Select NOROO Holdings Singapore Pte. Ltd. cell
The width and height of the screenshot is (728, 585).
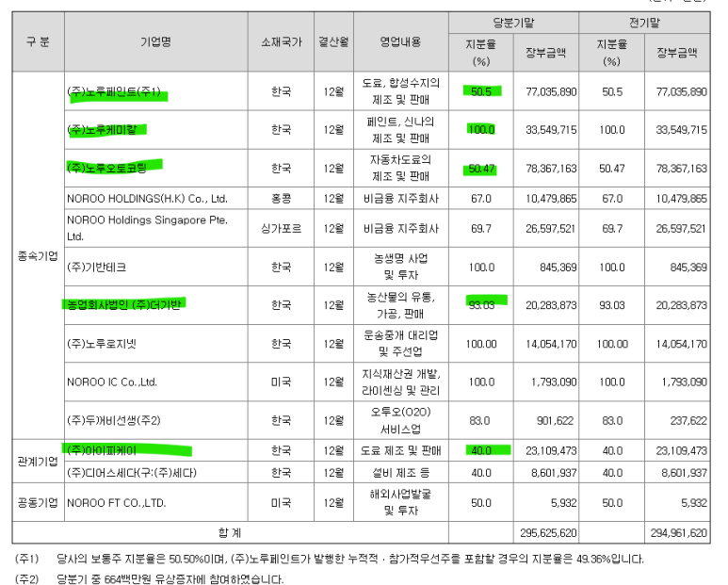click(156, 228)
